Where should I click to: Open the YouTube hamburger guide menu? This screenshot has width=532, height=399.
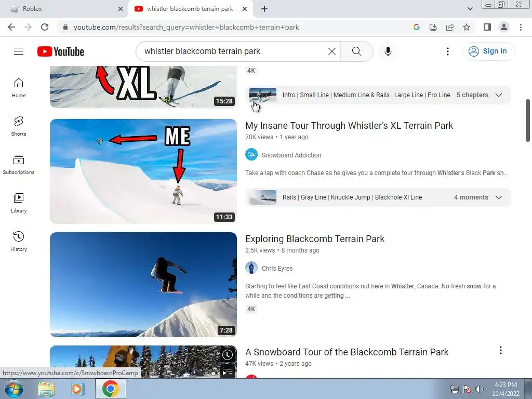[19, 51]
